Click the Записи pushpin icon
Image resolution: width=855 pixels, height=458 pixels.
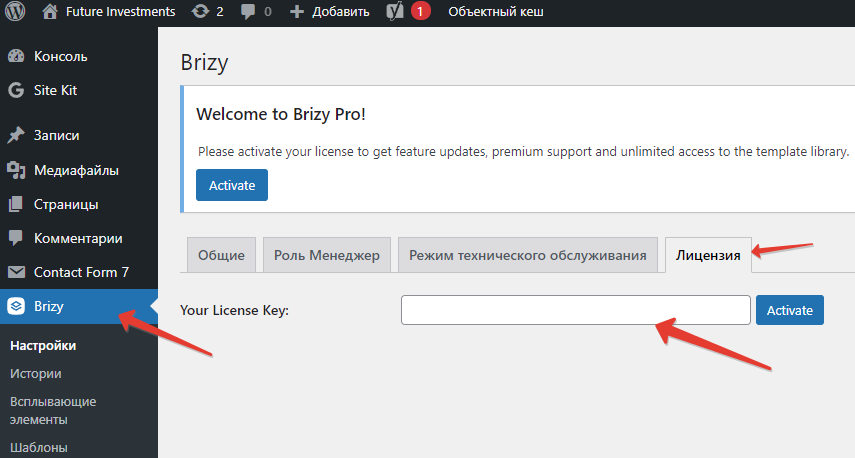16,135
